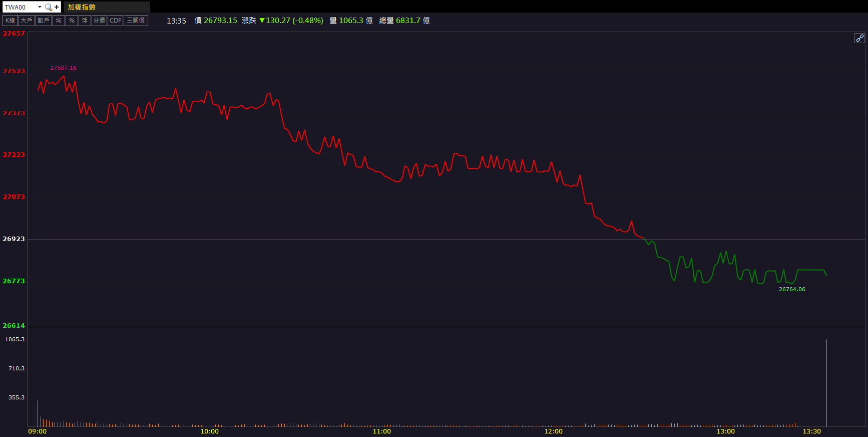Switch chart to % percentage scale
The image size is (868, 437).
pos(72,21)
